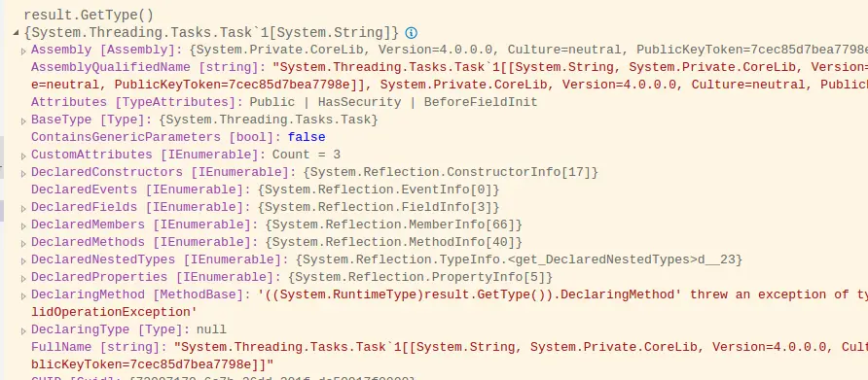Expand DeclaredMethods node
The height and width of the screenshot is (380, 868).
[x=23, y=243]
